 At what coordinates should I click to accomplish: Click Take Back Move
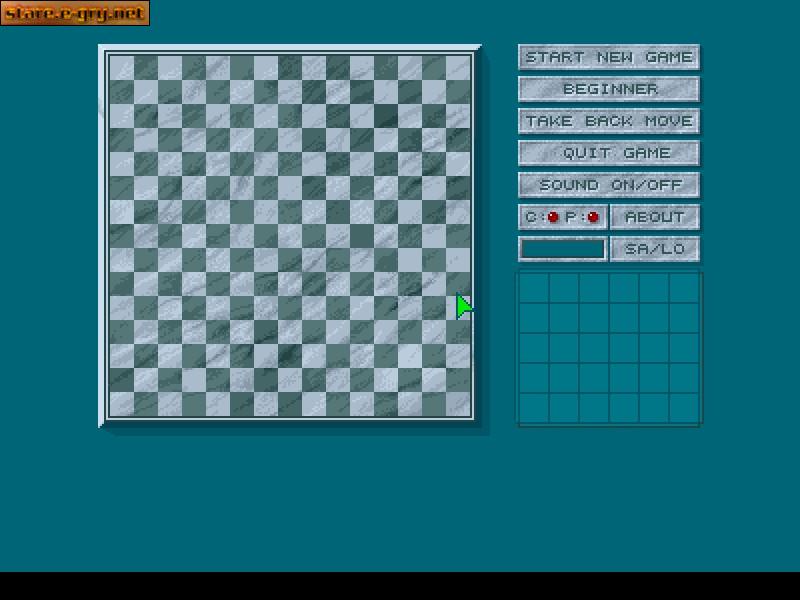[x=609, y=121]
